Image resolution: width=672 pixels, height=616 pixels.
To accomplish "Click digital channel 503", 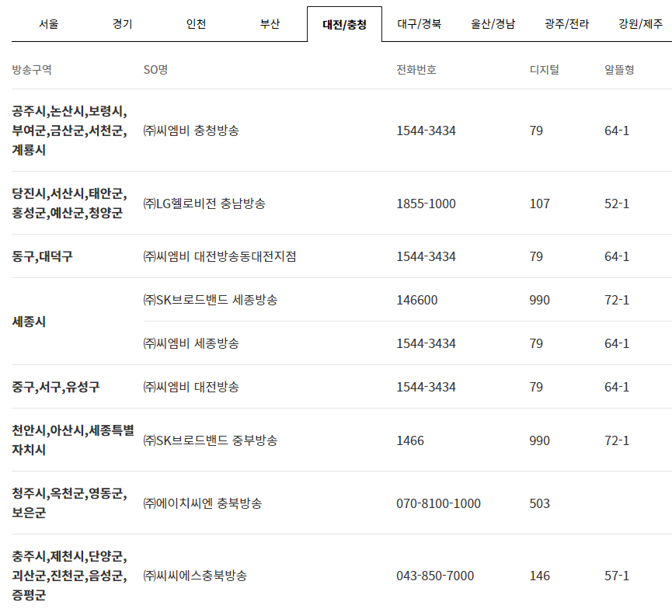I will 540,503.
